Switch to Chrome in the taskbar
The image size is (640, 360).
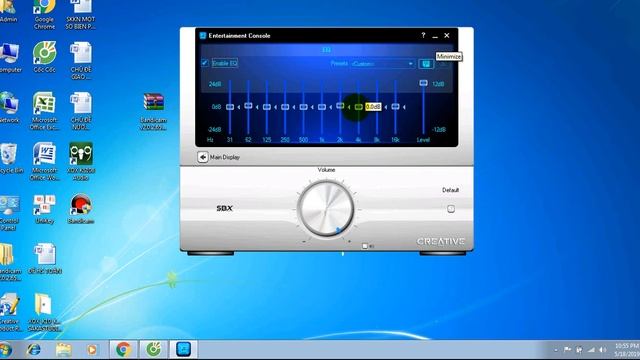123,350
